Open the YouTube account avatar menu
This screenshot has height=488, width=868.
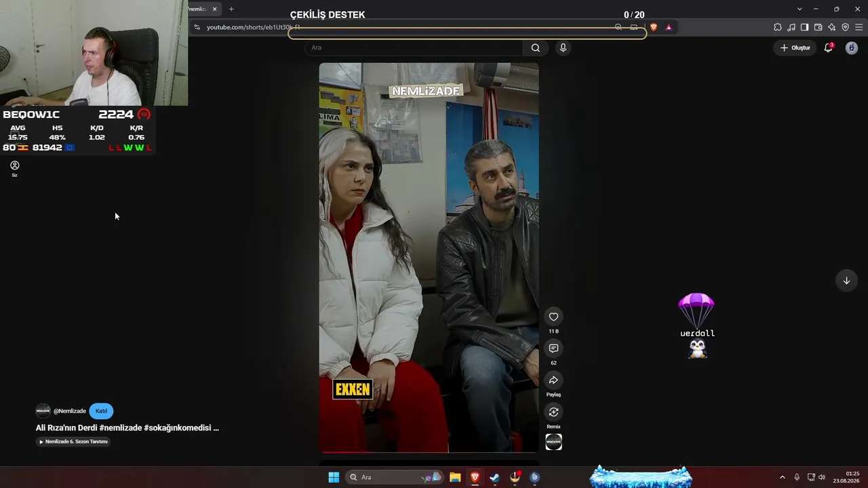pos(852,47)
